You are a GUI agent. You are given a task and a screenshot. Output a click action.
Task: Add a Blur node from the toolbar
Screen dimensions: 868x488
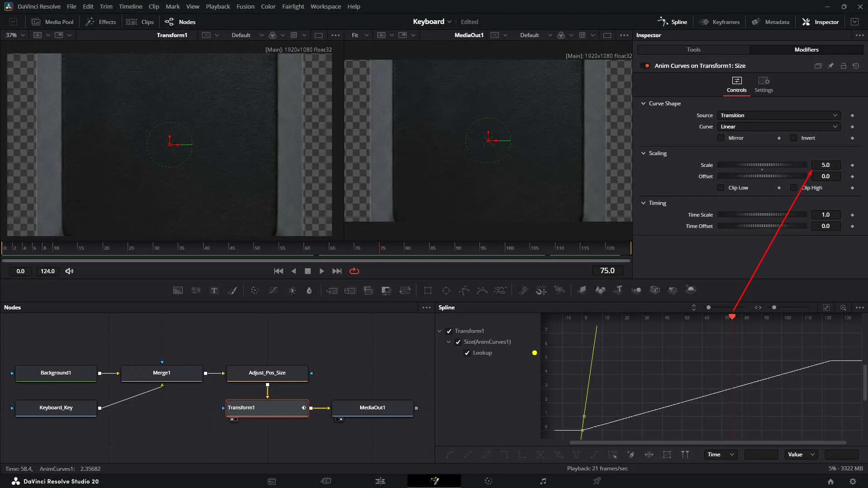pyautogui.click(x=309, y=290)
